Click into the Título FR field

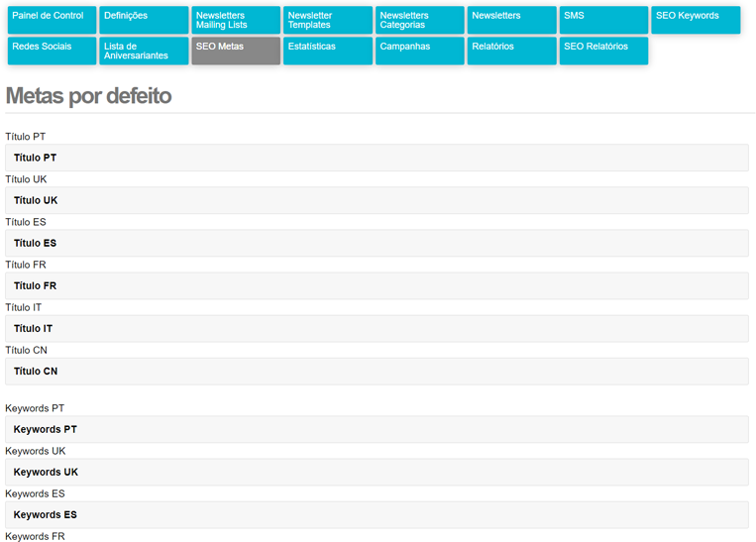tap(377, 286)
